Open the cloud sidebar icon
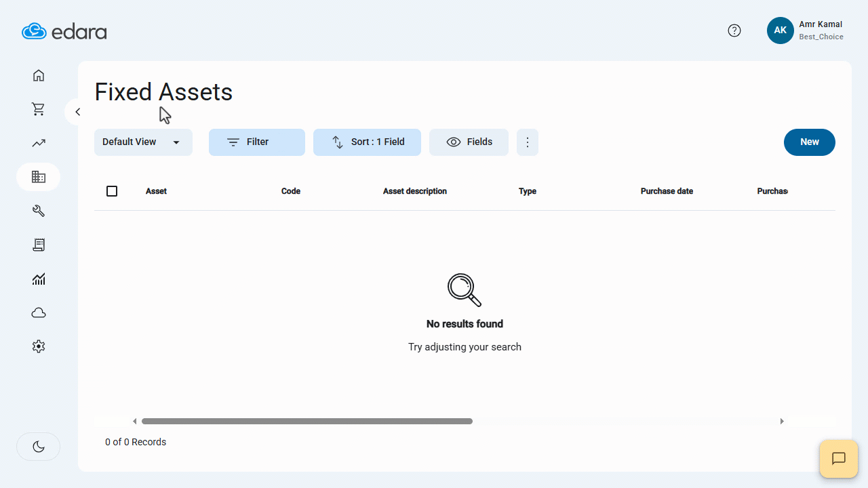Image resolution: width=868 pixels, height=488 pixels. [39, 312]
